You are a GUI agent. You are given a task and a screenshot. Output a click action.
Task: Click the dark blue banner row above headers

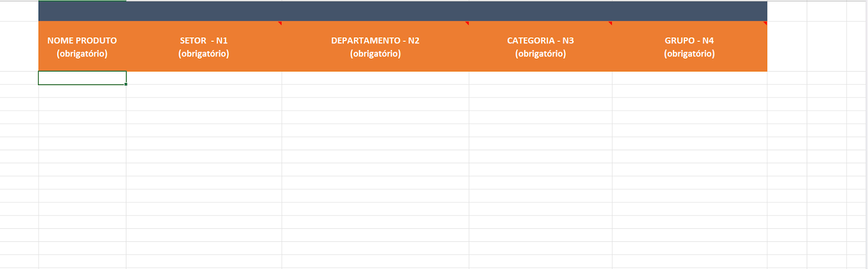(x=403, y=11)
